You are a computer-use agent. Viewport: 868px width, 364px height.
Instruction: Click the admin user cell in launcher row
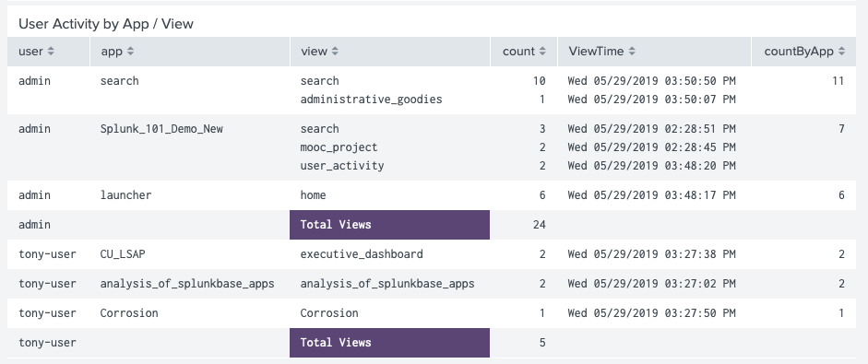pyautogui.click(x=34, y=195)
